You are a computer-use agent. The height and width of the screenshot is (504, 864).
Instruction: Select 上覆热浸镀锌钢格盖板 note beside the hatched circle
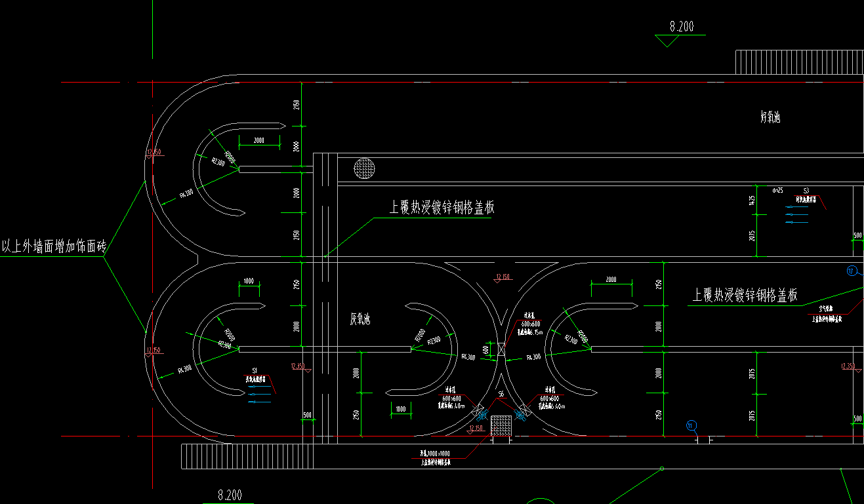tap(442, 208)
